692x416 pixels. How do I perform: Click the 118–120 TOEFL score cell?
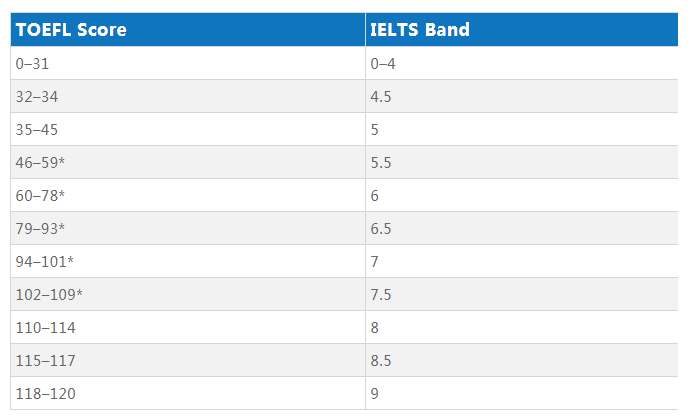(x=188, y=393)
